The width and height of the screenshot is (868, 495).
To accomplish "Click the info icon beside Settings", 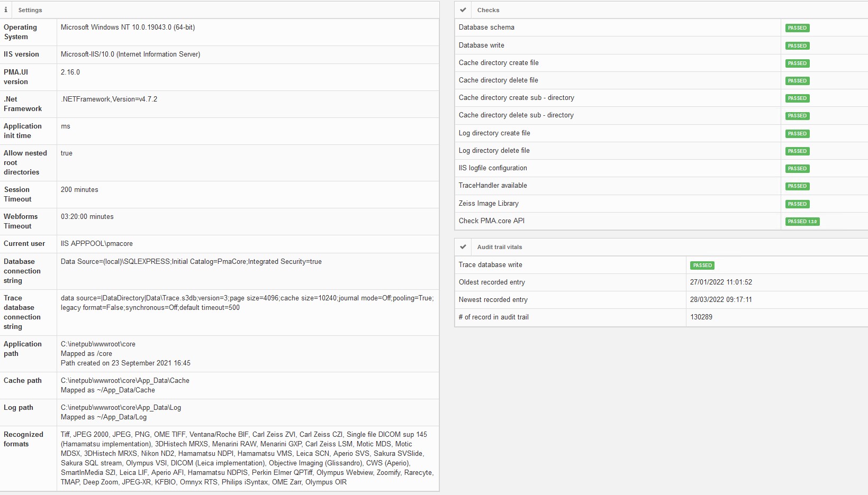I will pos(6,10).
